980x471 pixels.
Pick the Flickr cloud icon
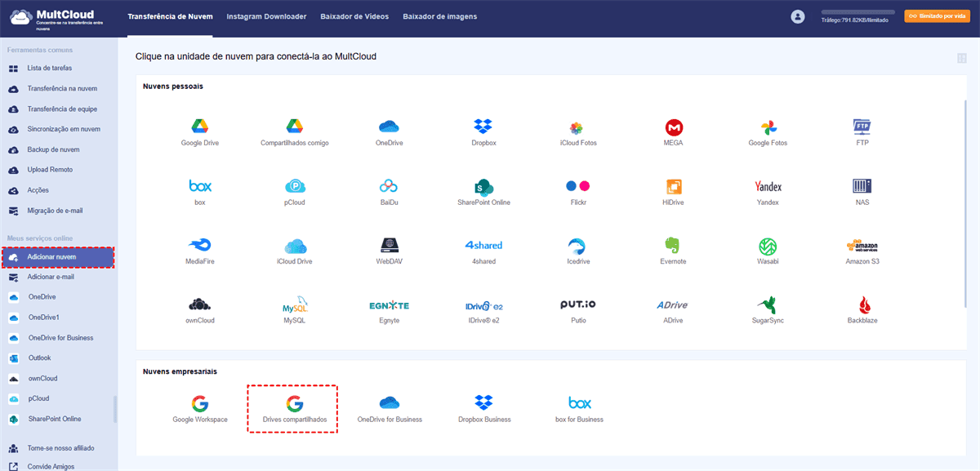pos(578,187)
